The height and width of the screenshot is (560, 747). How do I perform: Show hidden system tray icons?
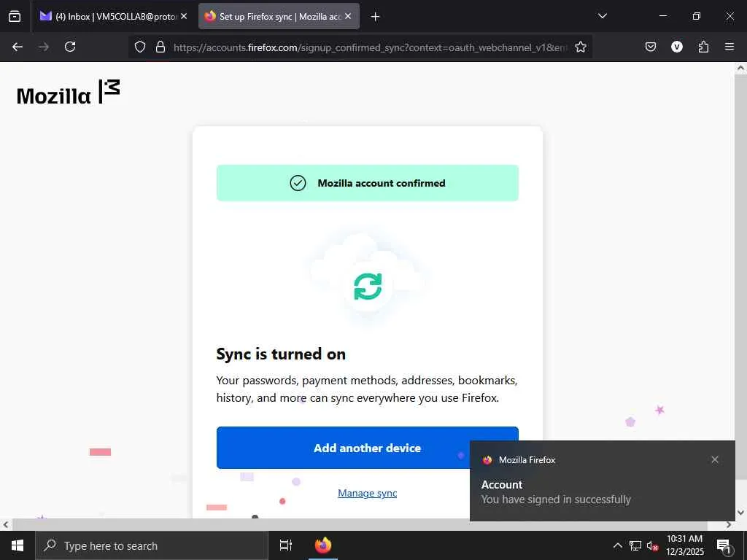pyautogui.click(x=617, y=545)
